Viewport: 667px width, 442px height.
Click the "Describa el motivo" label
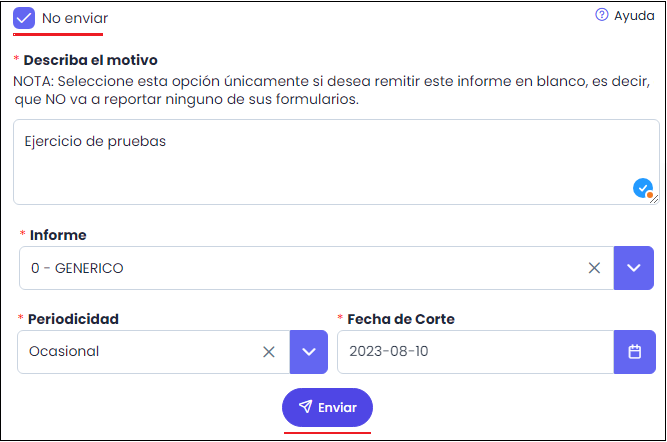[91, 61]
